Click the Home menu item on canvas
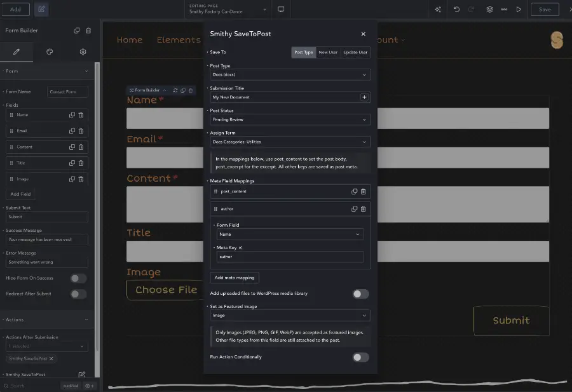 [x=130, y=40]
